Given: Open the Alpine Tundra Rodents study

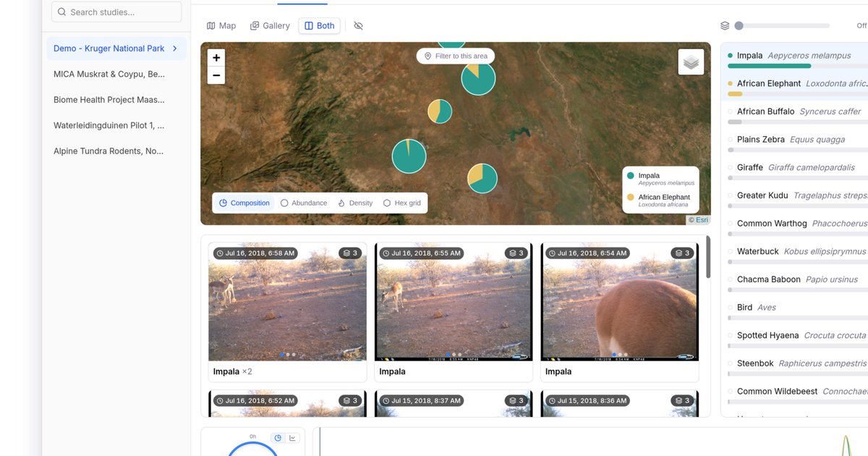Looking at the screenshot, I should 116,151.
